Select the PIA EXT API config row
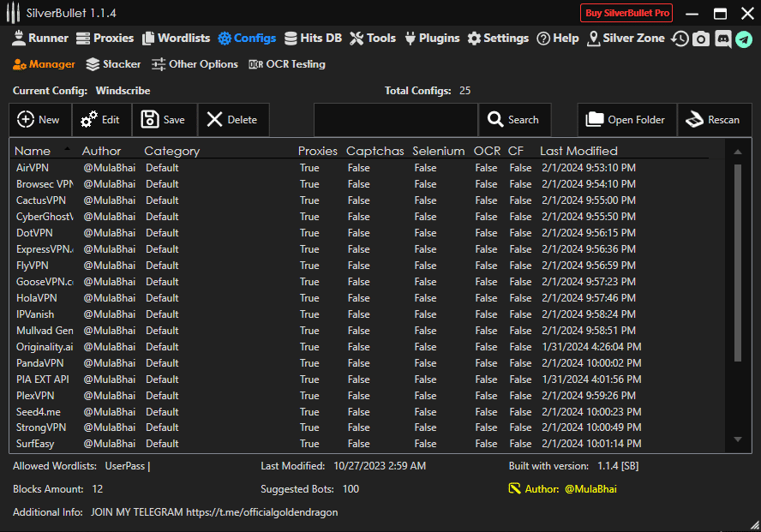Image resolution: width=761 pixels, height=532 pixels. tap(369, 380)
